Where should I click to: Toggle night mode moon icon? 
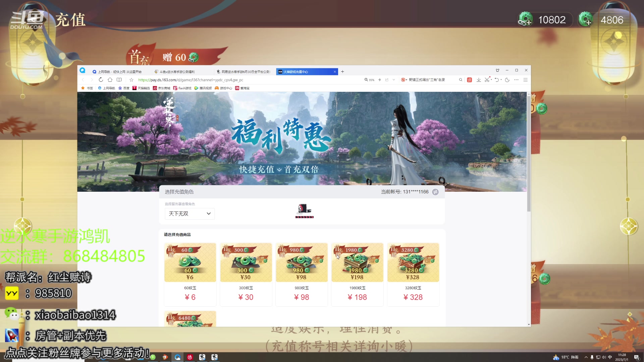(x=507, y=80)
